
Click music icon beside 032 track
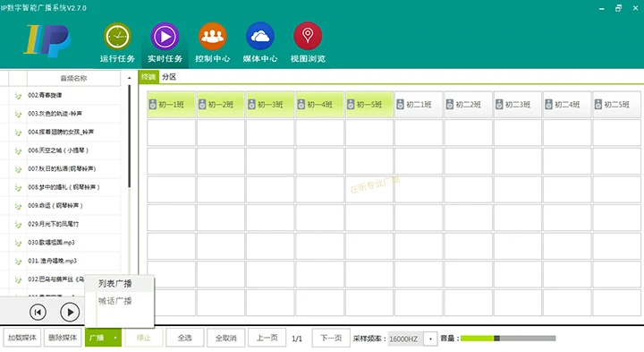18,279
